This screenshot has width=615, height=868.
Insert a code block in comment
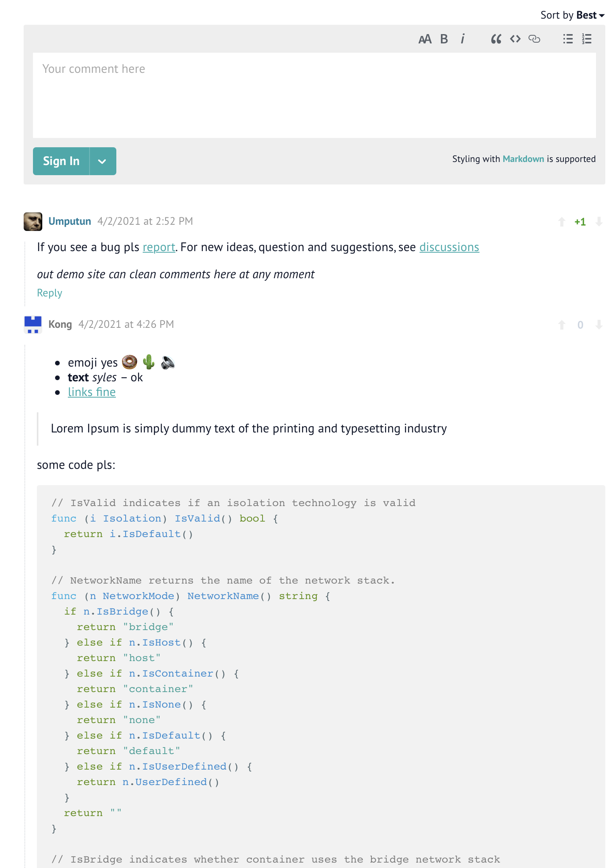tap(515, 39)
